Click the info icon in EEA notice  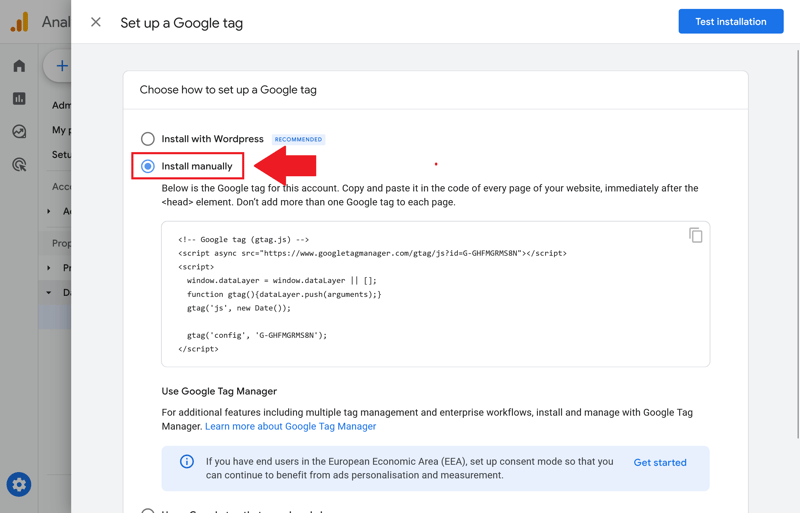point(187,462)
